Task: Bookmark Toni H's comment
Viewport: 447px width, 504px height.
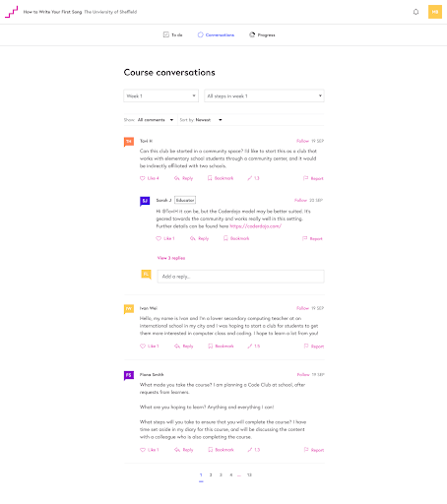Action: click(221, 178)
